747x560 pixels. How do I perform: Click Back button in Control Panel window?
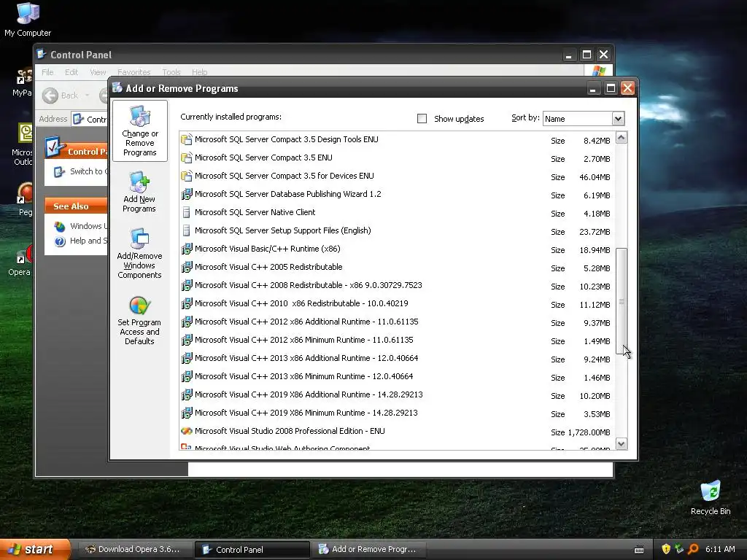(x=60, y=96)
